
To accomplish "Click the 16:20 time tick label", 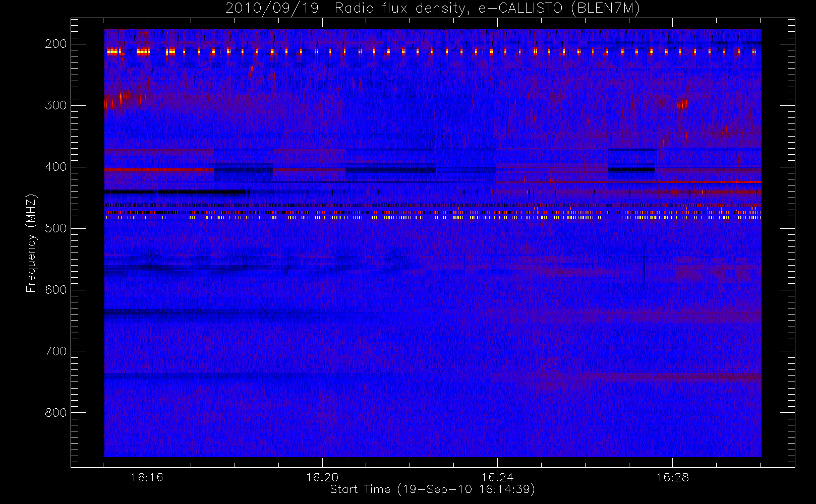I will coord(322,477).
